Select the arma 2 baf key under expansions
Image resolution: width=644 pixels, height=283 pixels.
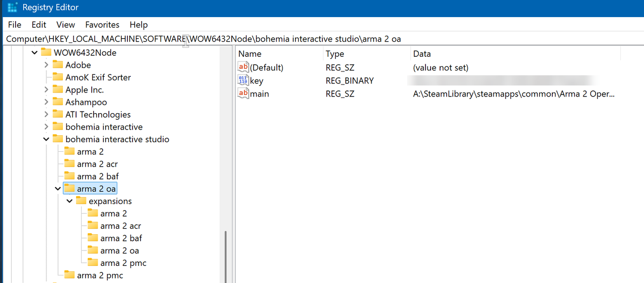click(x=121, y=238)
